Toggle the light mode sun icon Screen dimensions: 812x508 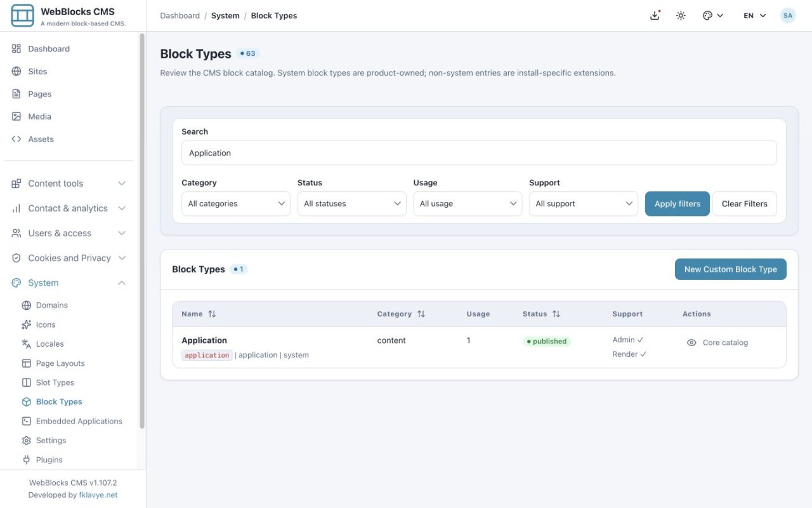point(681,15)
